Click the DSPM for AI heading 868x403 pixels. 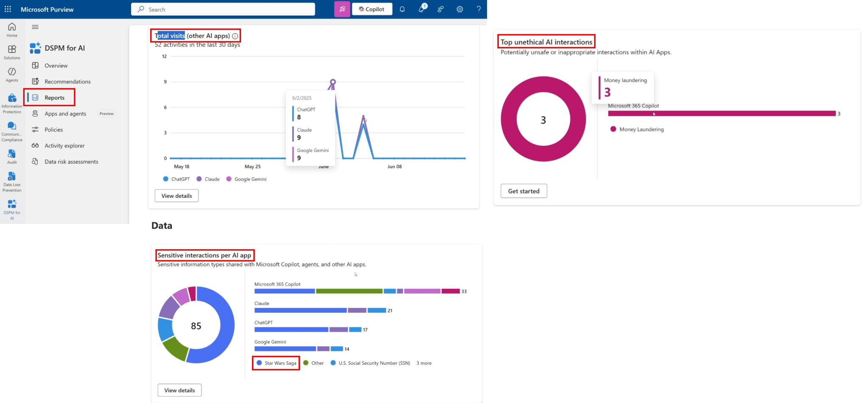[x=64, y=48]
